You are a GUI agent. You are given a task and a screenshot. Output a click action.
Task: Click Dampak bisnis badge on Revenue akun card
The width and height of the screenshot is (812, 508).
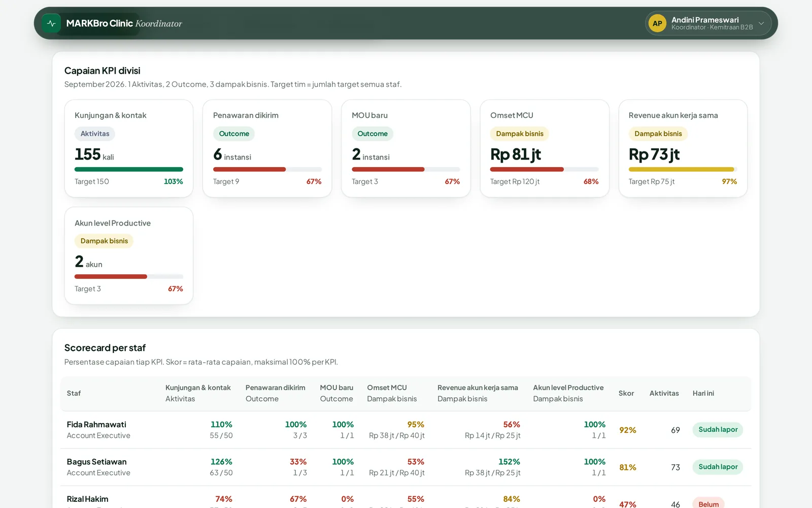tap(658, 134)
